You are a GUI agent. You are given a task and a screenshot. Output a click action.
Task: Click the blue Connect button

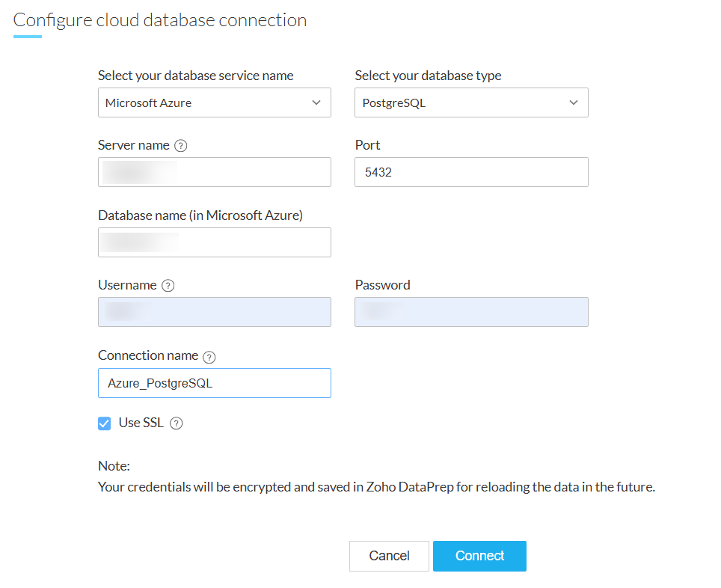[x=479, y=556]
